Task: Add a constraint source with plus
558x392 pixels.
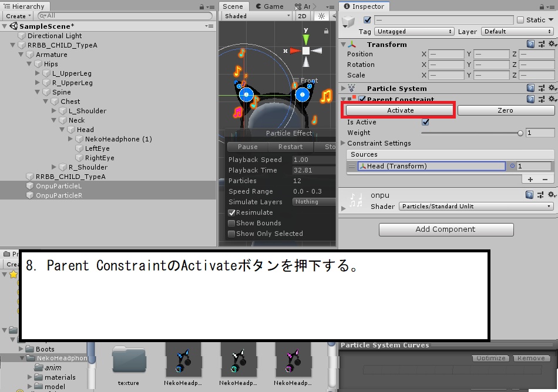Action: (x=530, y=180)
